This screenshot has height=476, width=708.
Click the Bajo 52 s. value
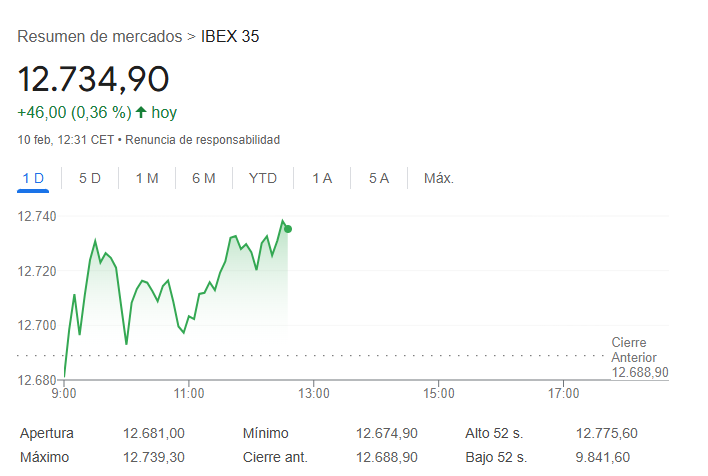[603, 457]
